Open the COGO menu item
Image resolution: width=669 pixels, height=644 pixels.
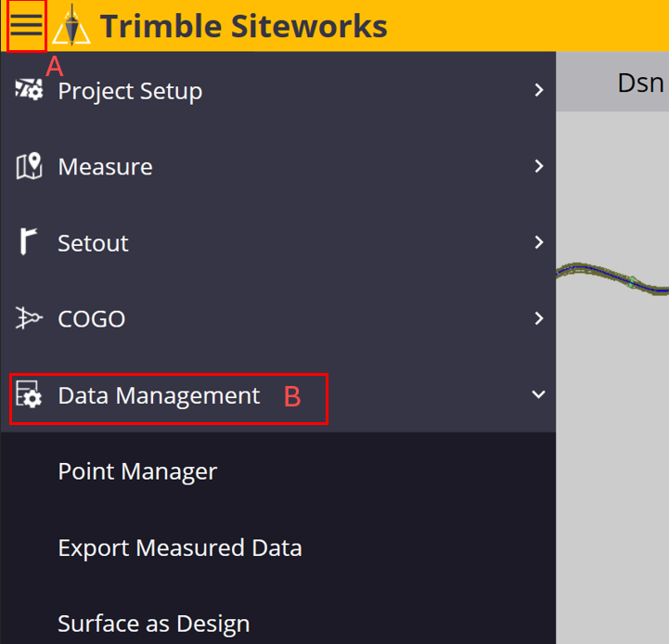[x=278, y=318]
